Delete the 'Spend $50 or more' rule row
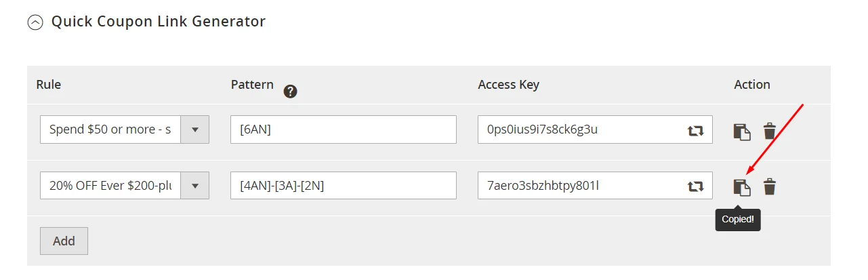 (x=770, y=131)
